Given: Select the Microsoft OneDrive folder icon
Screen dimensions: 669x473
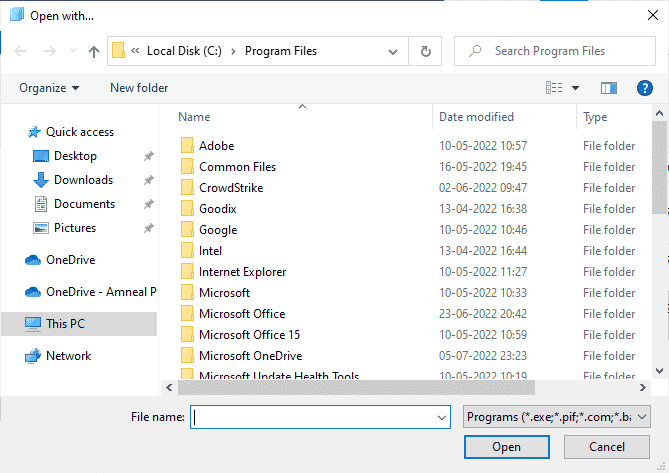Looking at the screenshot, I should [187, 355].
